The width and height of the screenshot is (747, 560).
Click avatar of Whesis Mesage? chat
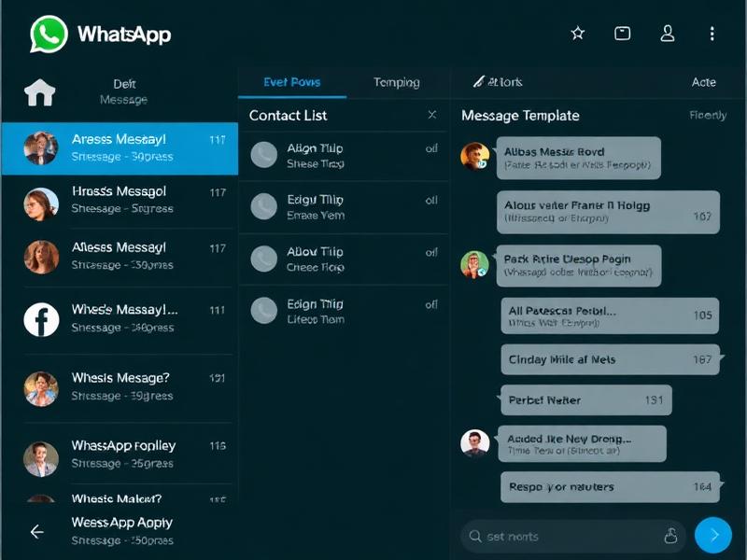click(41, 389)
